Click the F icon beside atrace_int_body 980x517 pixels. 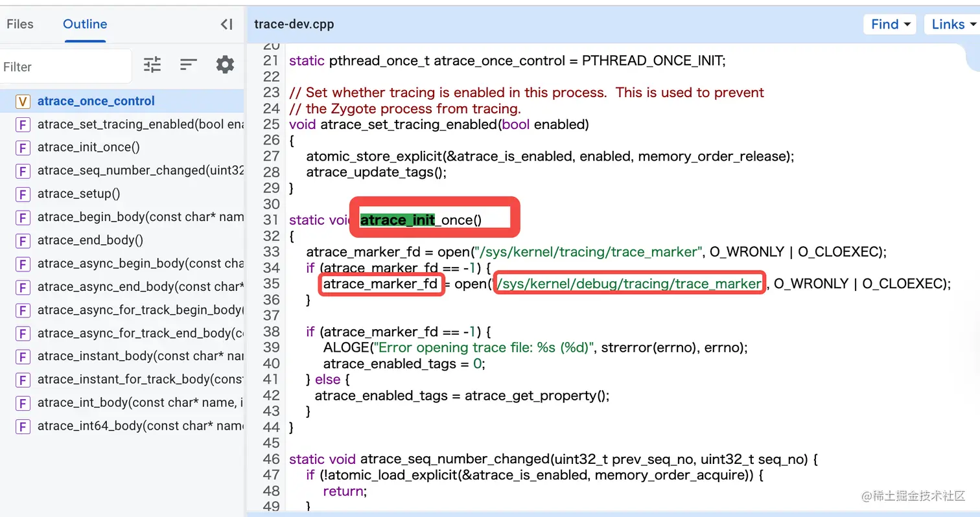tap(23, 403)
